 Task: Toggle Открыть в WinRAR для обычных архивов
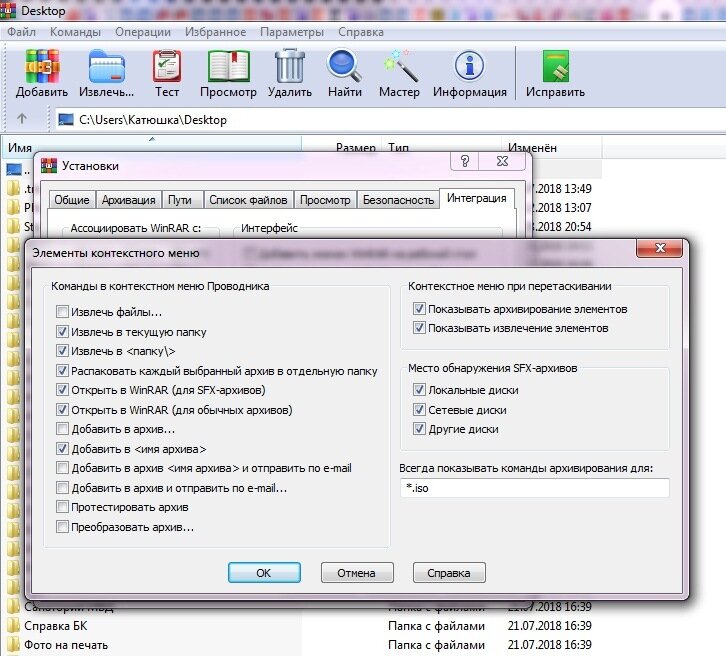coord(62,409)
